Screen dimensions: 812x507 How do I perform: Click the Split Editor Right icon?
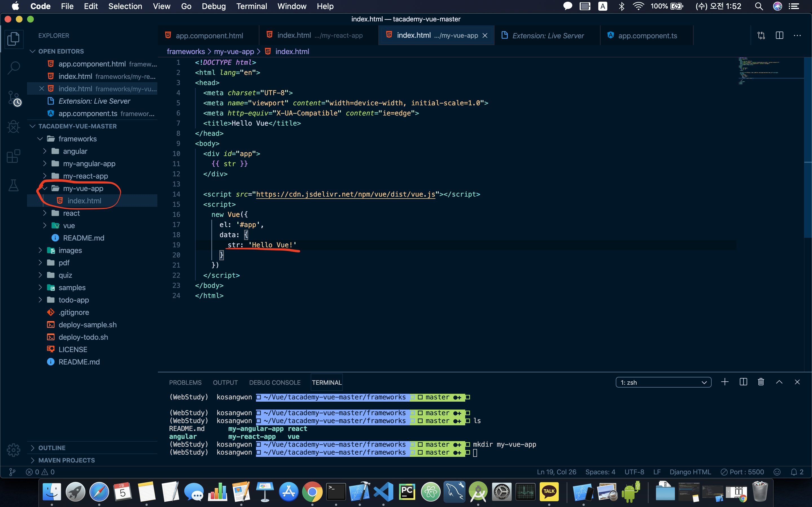pos(780,35)
